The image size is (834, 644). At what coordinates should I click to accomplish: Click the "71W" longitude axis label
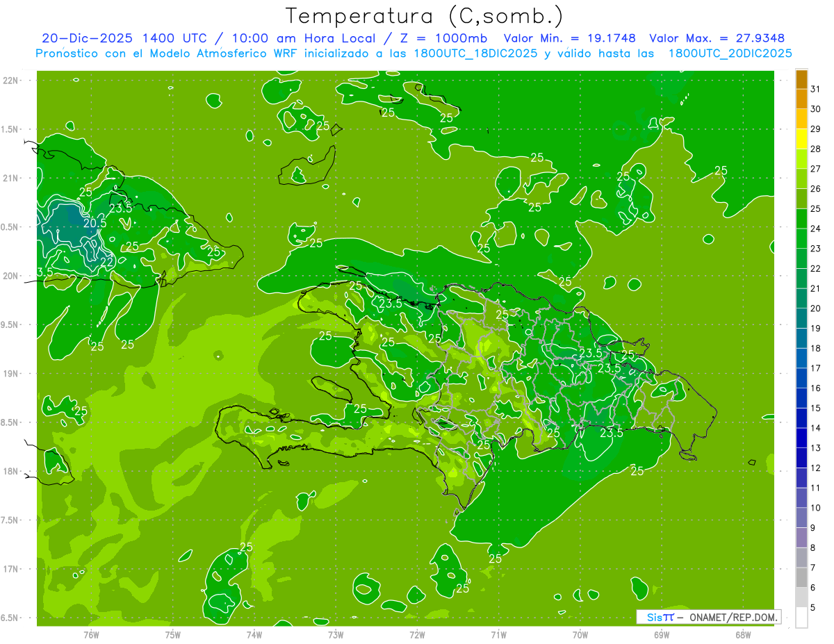[498, 635]
